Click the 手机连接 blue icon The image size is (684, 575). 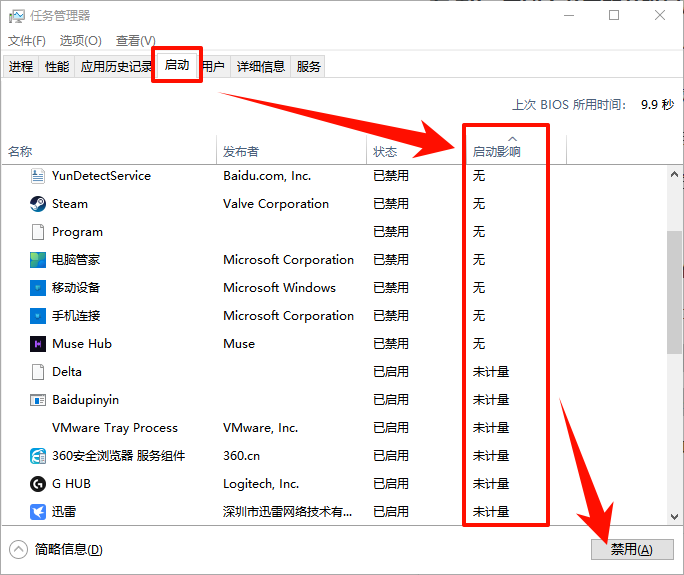(x=38, y=316)
